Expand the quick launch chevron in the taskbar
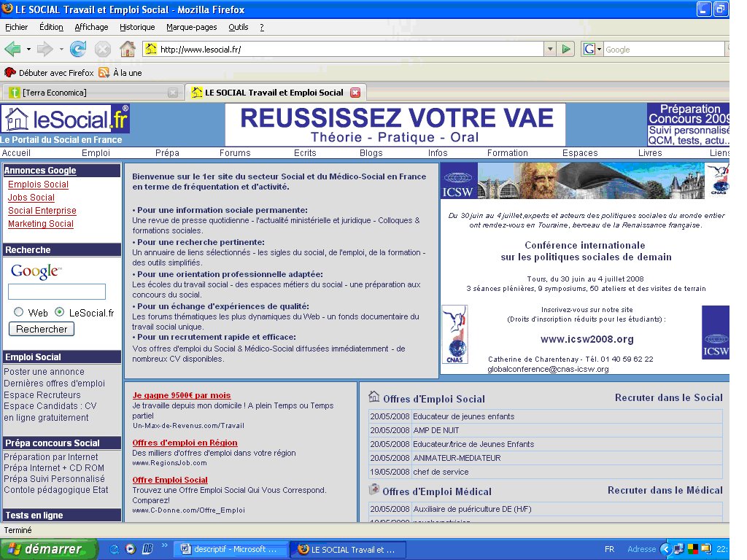The width and height of the screenshot is (747, 560). pyautogui.click(x=164, y=545)
